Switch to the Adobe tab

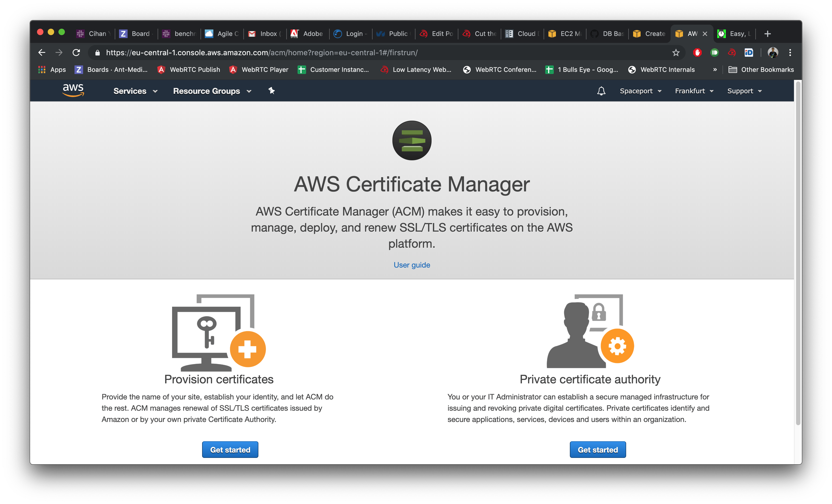pyautogui.click(x=308, y=34)
